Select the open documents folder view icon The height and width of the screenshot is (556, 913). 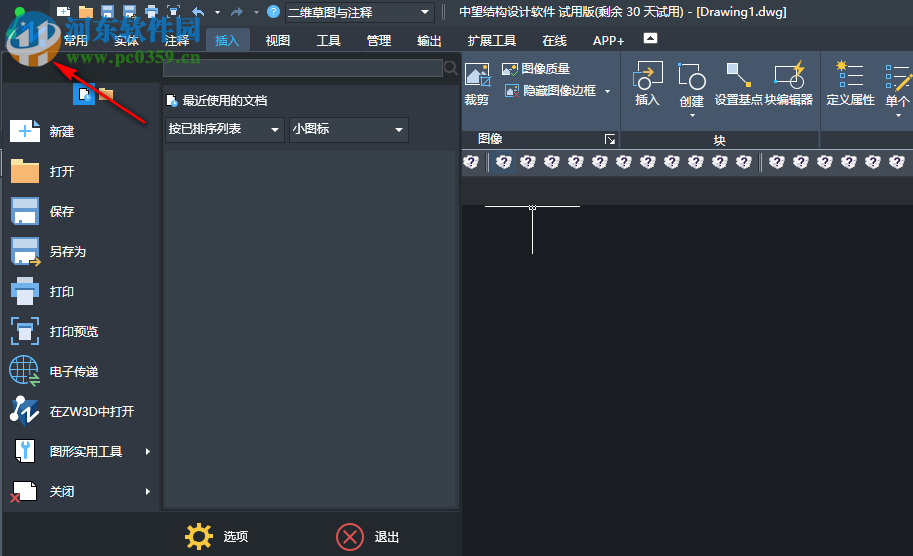coord(106,94)
